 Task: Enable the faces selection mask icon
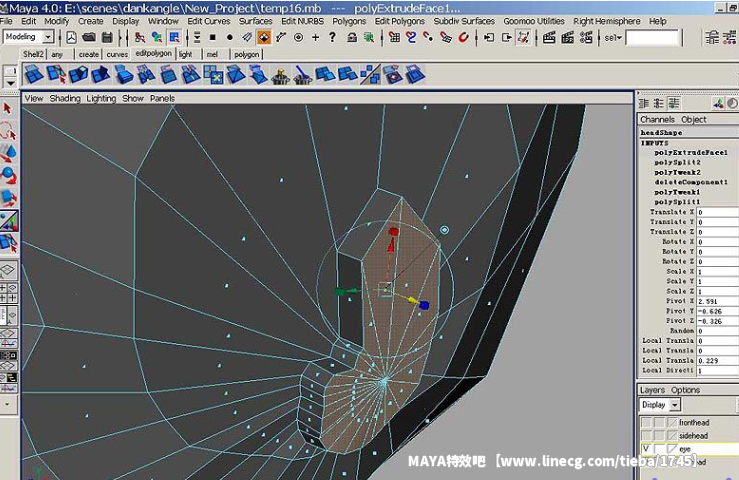click(x=264, y=37)
